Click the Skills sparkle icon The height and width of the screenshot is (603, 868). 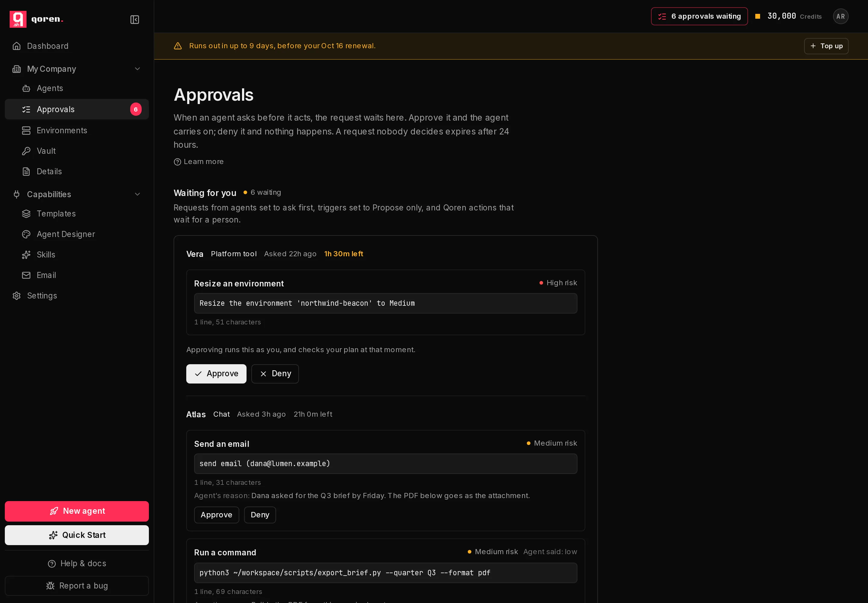26,255
